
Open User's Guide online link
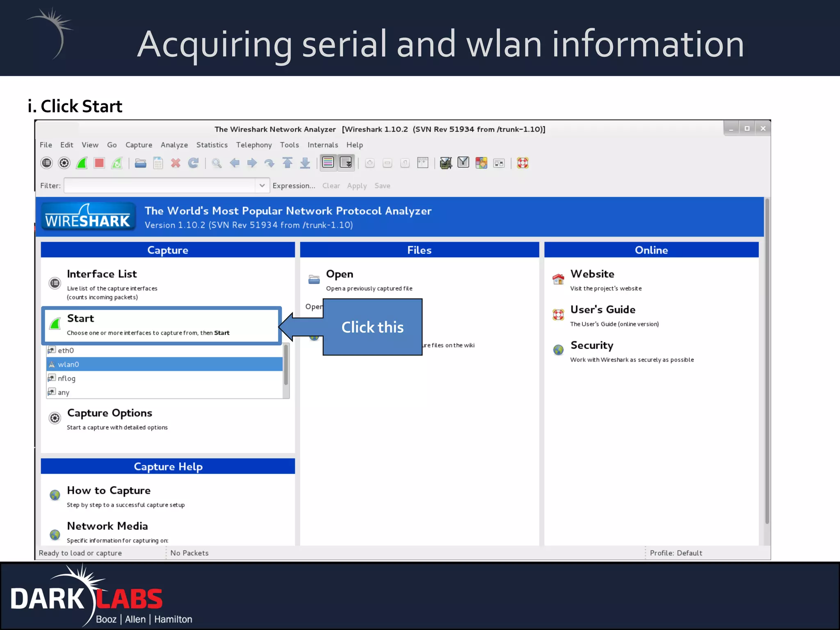pyautogui.click(x=603, y=310)
